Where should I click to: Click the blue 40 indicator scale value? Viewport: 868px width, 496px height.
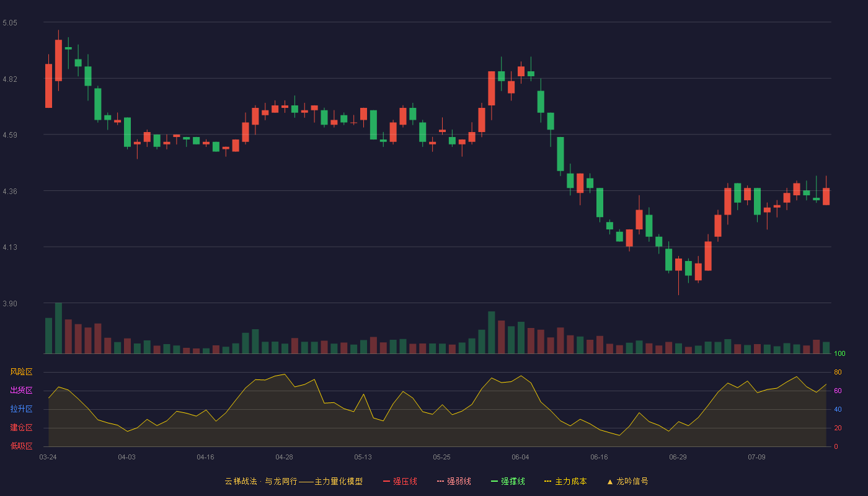(x=838, y=409)
